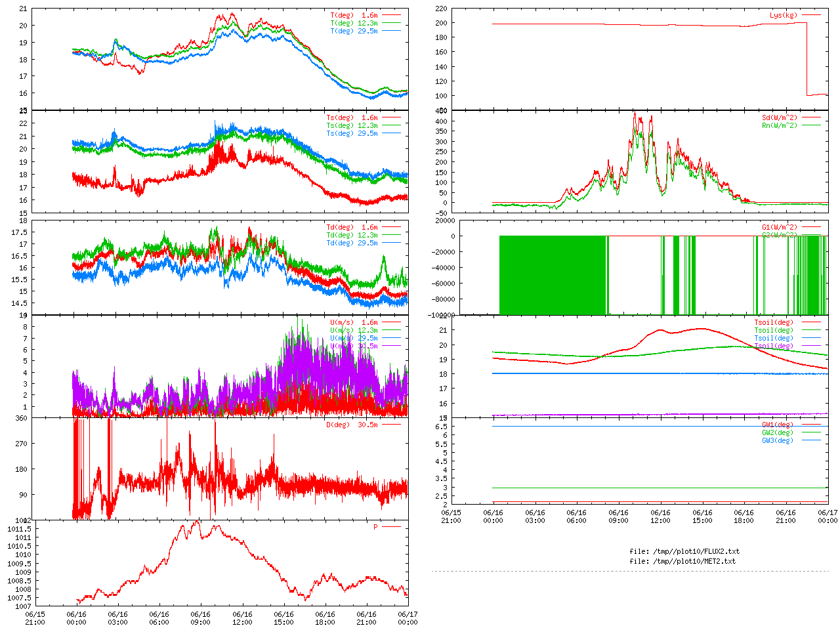Click the Td(deg) 29.5m legend label
Screen dimensions: 840x630
point(352,243)
